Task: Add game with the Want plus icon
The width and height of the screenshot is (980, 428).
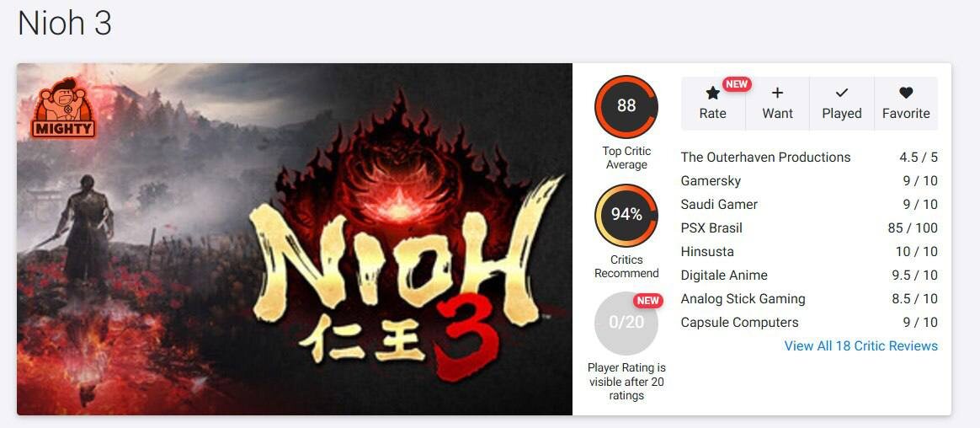Action: click(x=777, y=94)
